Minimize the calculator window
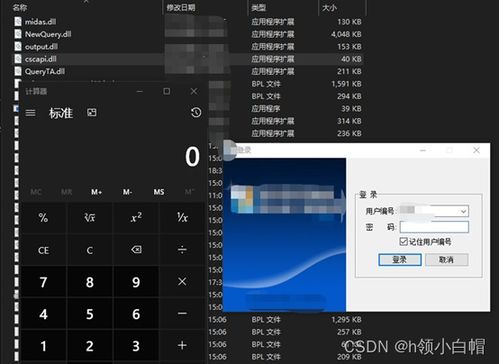 tap(140, 91)
